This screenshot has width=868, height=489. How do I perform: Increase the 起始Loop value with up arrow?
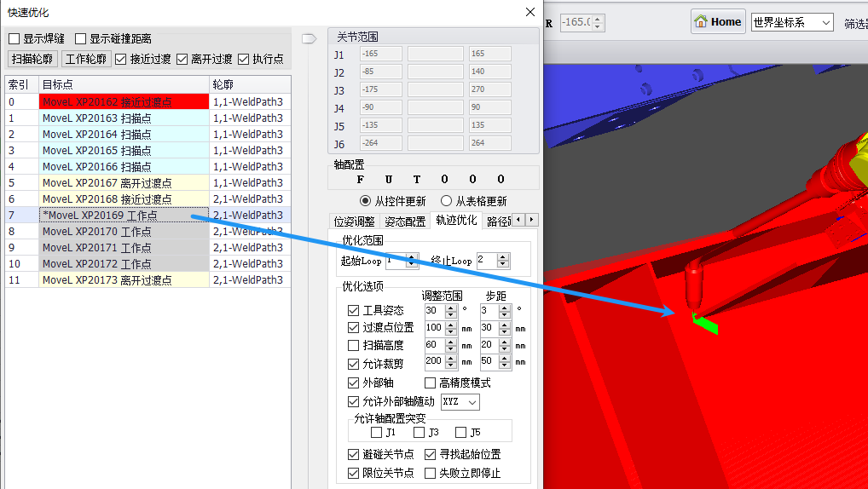point(413,256)
